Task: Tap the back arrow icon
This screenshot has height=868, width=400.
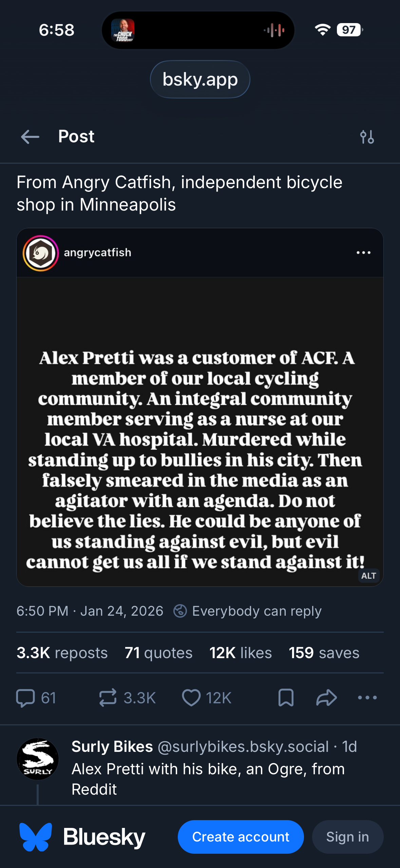Action: (30, 137)
